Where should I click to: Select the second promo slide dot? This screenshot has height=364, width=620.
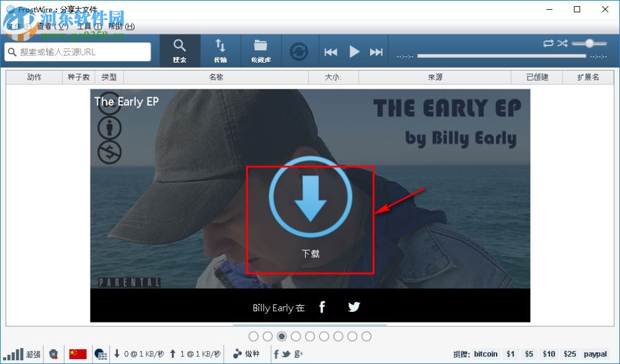(268, 336)
